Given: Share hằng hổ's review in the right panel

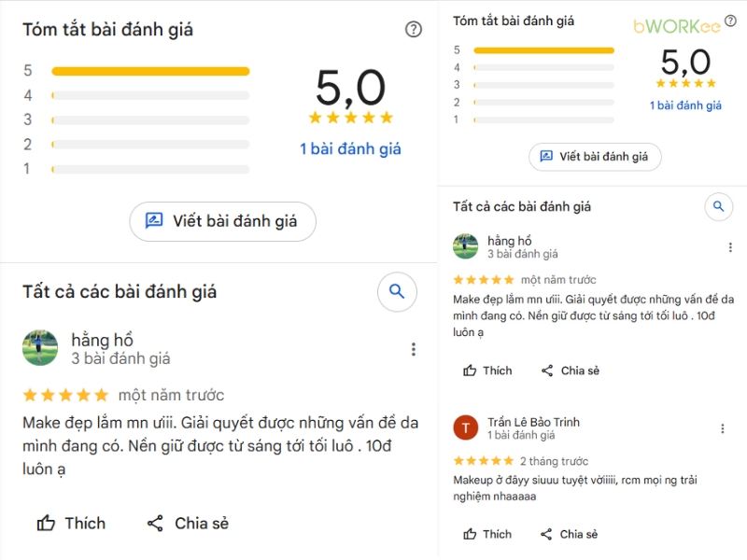Looking at the screenshot, I should (570, 371).
